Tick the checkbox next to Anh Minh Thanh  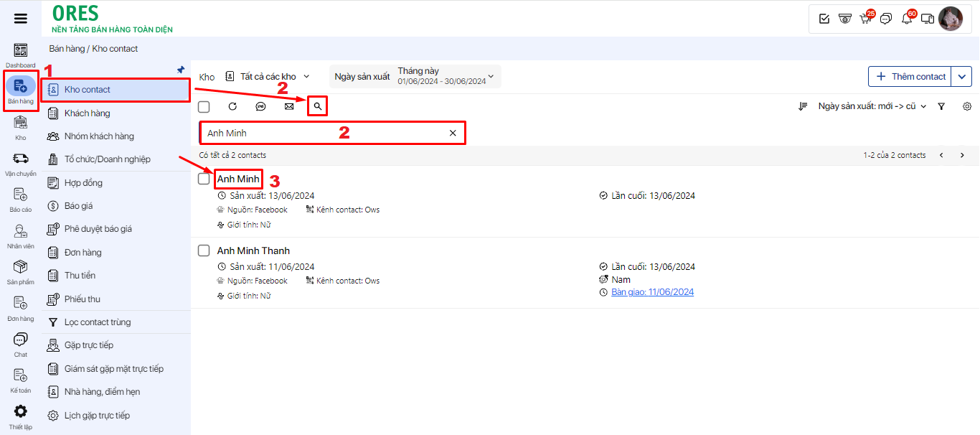click(x=204, y=251)
